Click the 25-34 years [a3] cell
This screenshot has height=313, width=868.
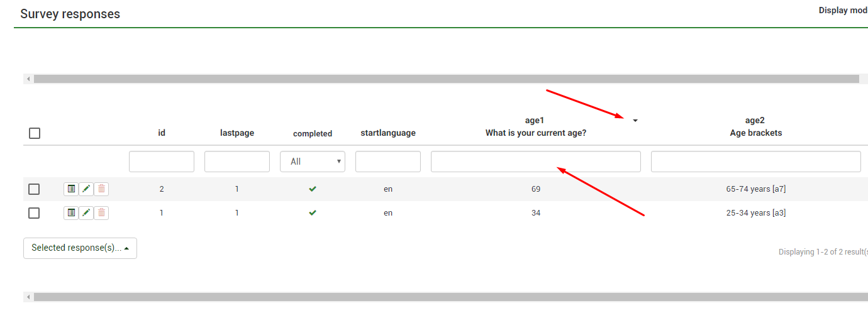tap(756, 213)
